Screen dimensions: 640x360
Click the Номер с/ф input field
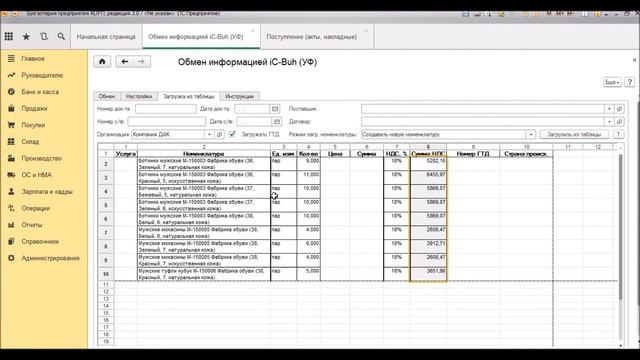(x=167, y=122)
